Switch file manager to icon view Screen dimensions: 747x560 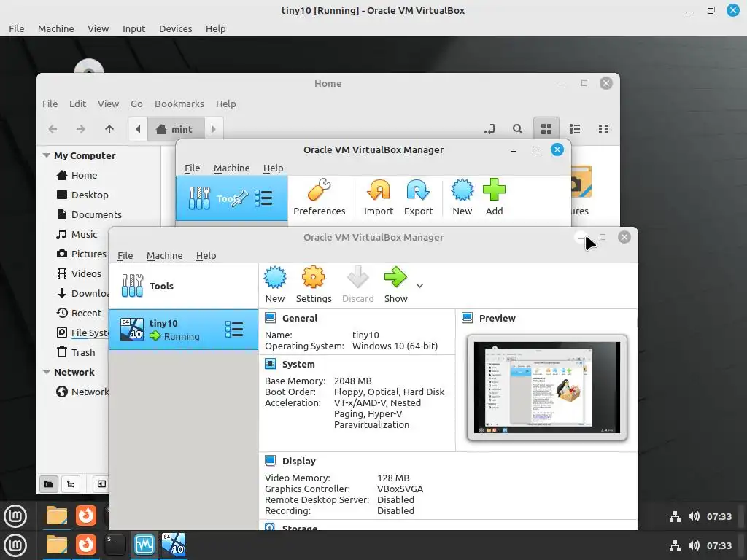[x=546, y=129]
